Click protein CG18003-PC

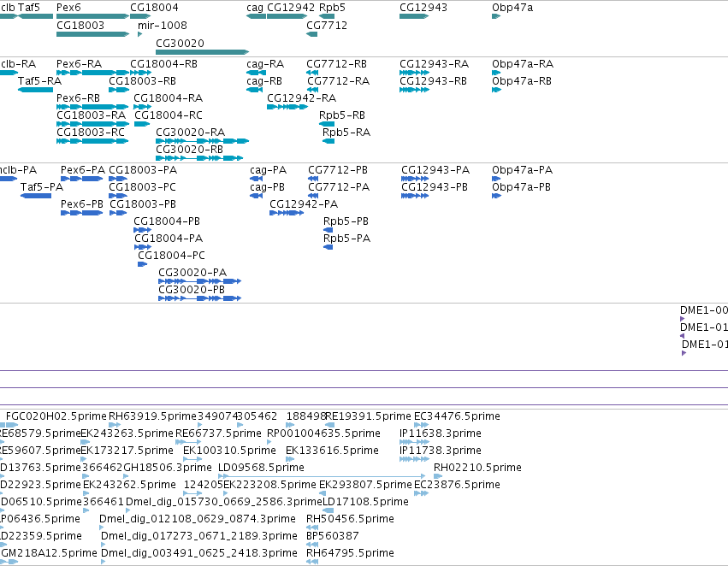click(x=143, y=187)
